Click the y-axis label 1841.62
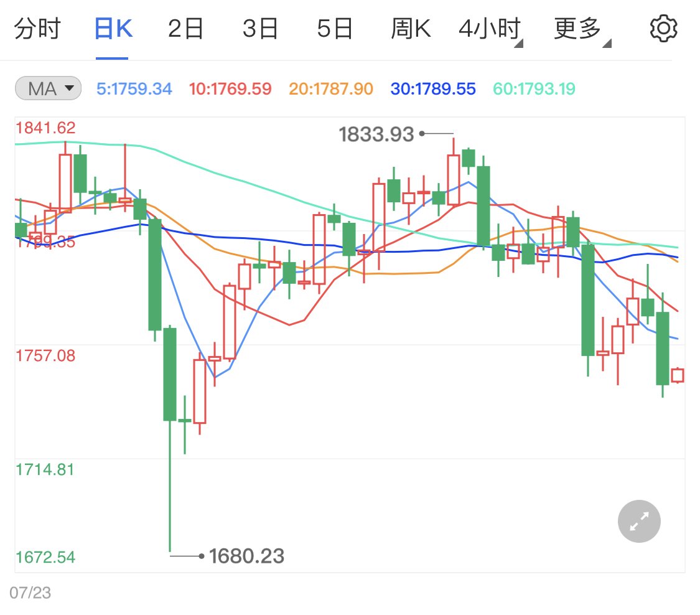Screen dimensions: 700x615 click(x=45, y=128)
